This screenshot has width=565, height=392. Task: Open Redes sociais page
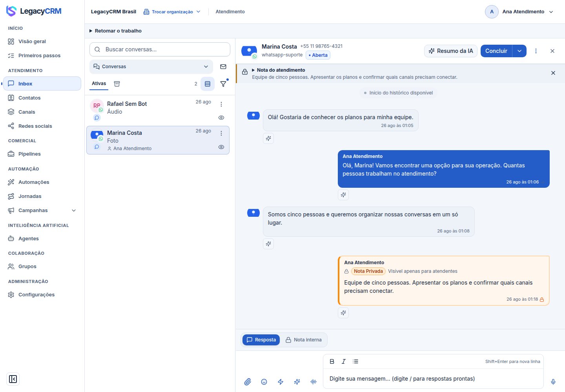pos(42,126)
